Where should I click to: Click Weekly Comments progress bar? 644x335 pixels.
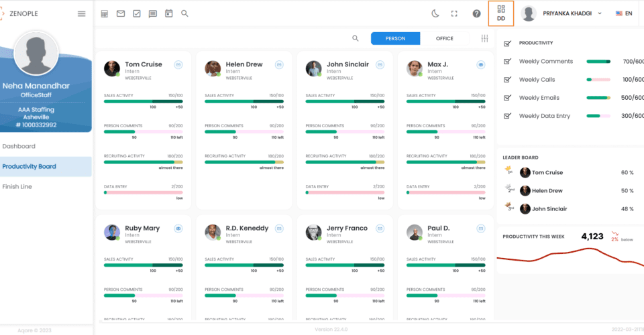pyautogui.click(x=598, y=62)
